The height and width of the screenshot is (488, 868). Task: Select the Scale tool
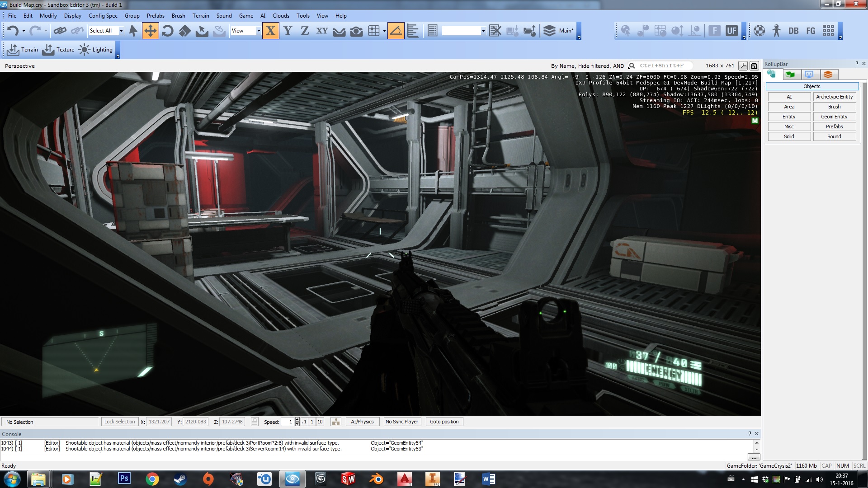[x=184, y=31]
